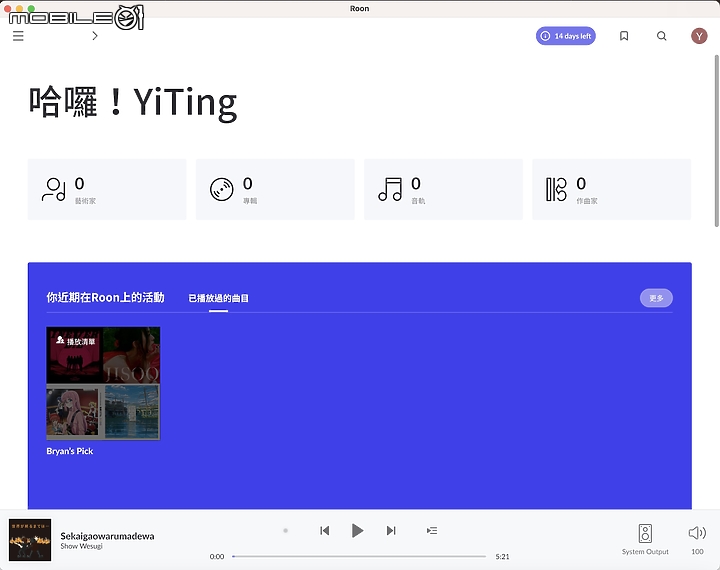Click the 14 days left trial badge

566,36
